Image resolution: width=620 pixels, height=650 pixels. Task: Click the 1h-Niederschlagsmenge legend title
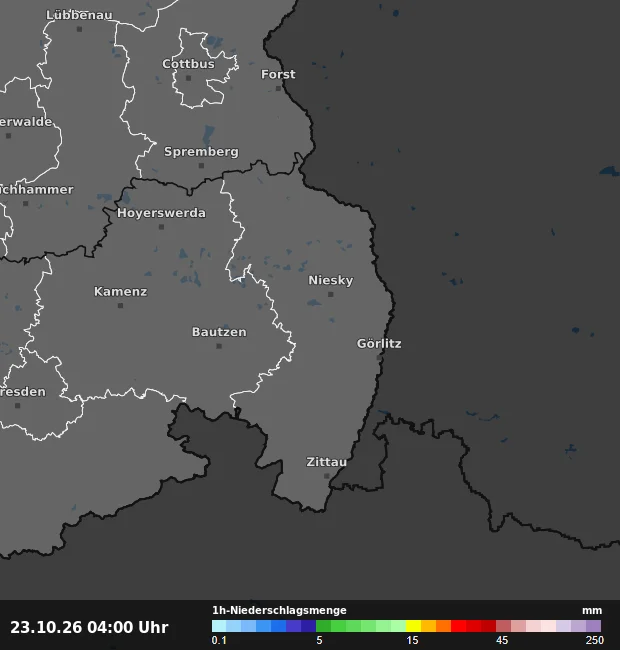[279, 610]
